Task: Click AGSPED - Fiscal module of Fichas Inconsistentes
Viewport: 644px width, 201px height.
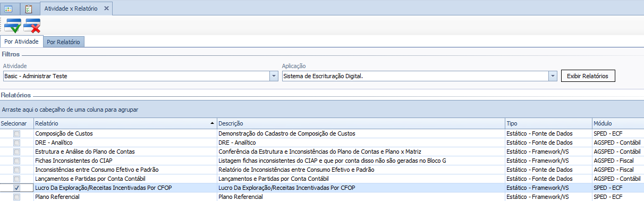Action: 614,161
